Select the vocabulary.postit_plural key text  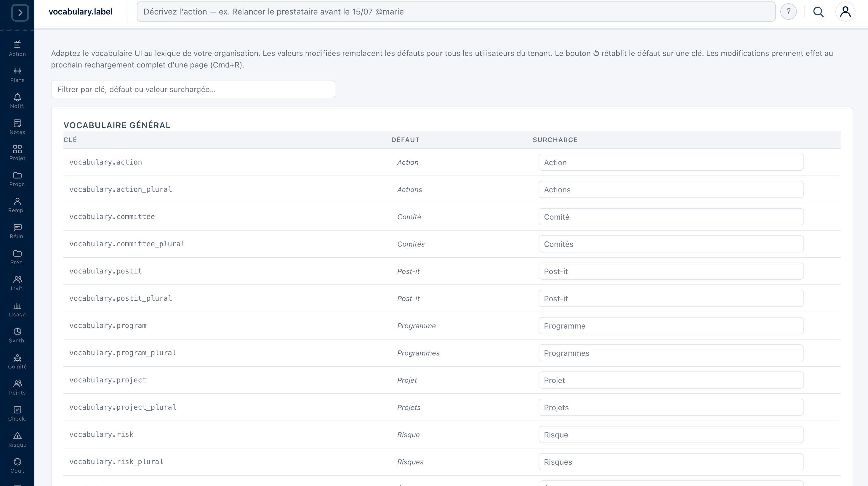click(x=121, y=299)
